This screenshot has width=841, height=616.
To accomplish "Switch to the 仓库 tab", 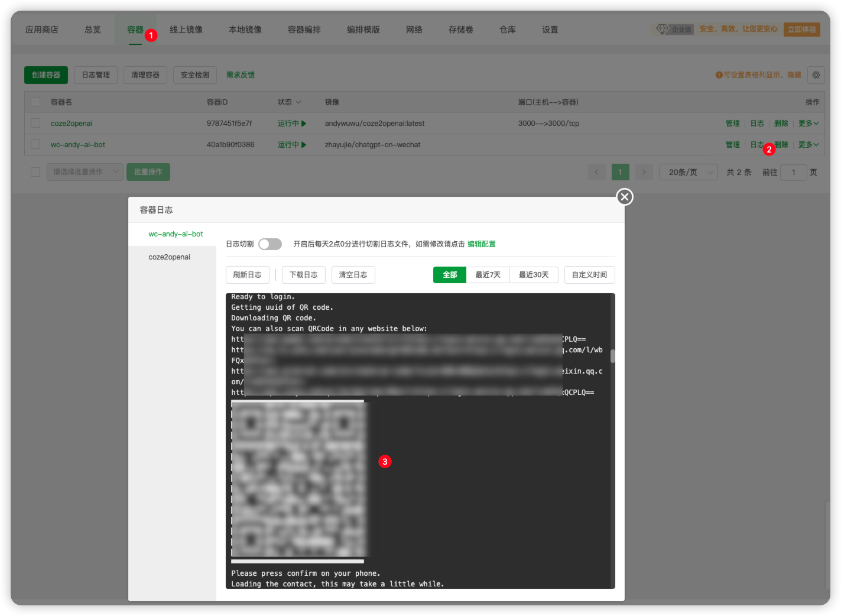I will pyautogui.click(x=508, y=30).
